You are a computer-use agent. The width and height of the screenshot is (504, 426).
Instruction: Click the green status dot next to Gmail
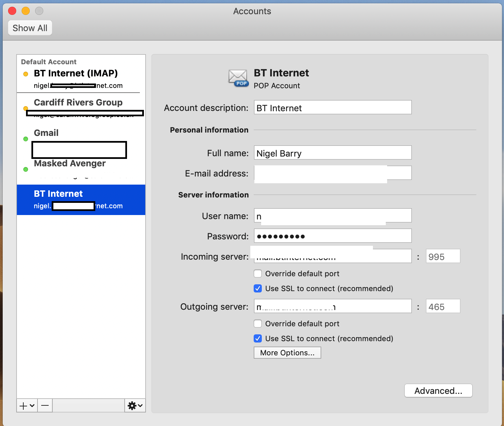click(26, 139)
